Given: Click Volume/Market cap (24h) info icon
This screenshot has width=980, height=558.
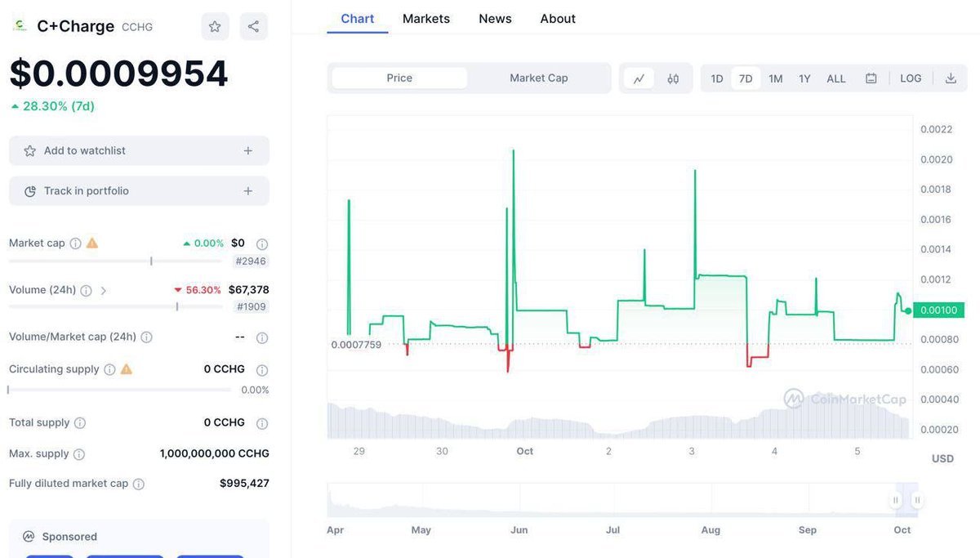Looking at the screenshot, I should pos(146,337).
